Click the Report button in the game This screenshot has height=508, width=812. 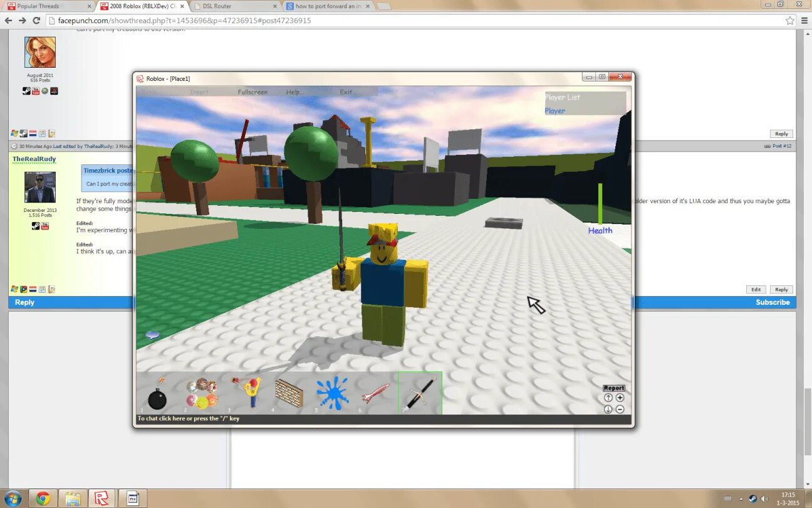click(614, 388)
